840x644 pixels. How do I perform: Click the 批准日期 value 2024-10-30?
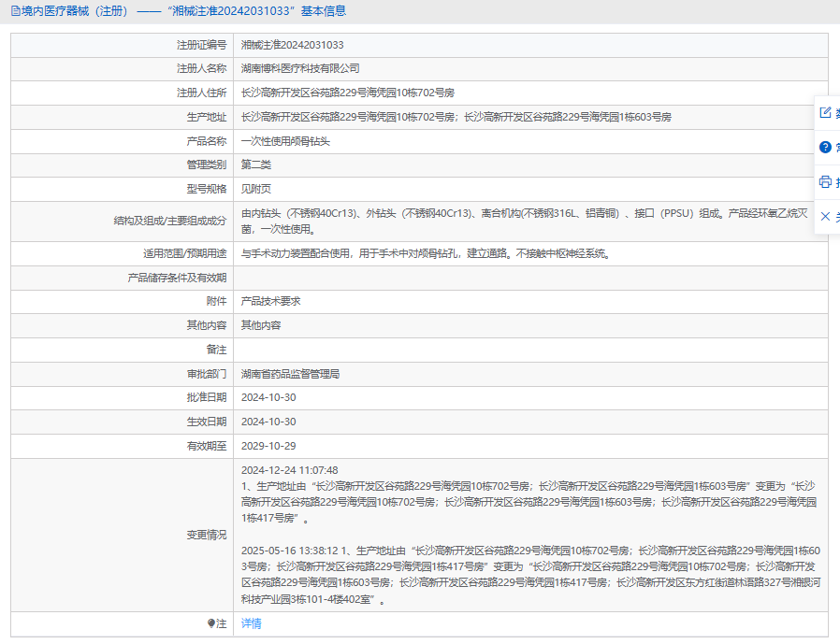(268, 398)
